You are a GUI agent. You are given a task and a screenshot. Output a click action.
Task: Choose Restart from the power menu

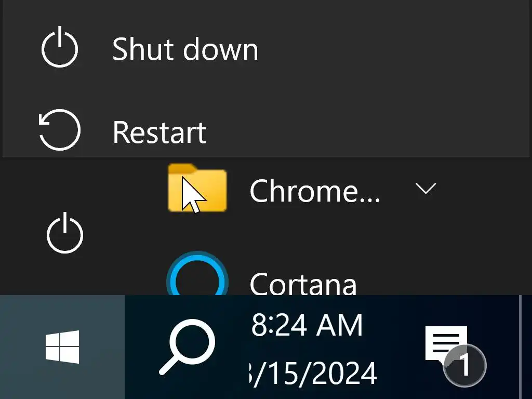pos(159,132)
